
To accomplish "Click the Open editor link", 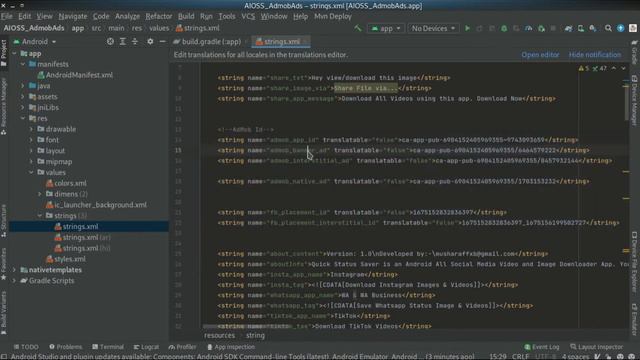I will 540,55.
